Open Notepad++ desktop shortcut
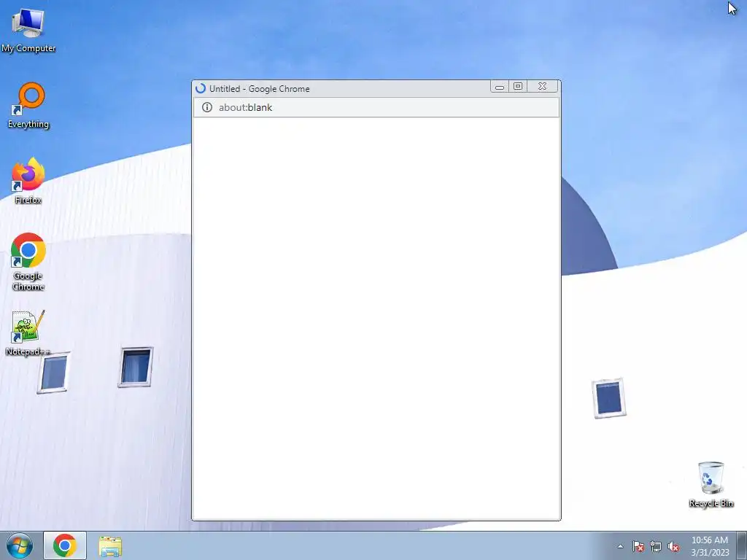The image size is (747, 560). click(x=28, y=332)
